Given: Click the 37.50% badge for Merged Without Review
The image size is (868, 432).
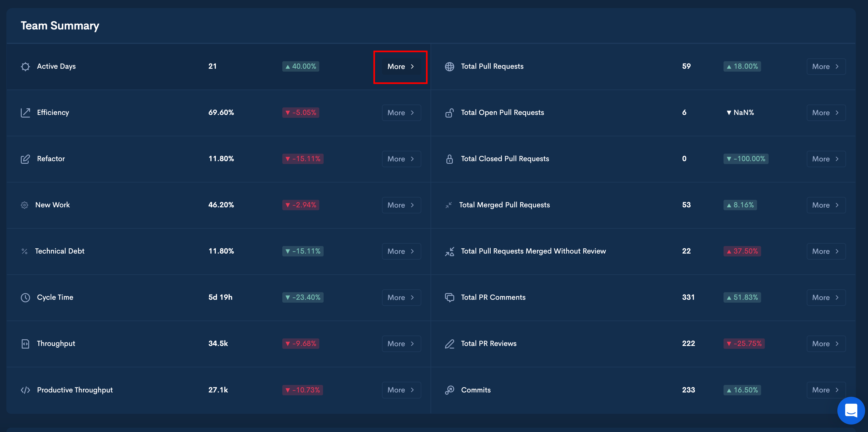Looking at the screenshot, I should pos(742,252).
